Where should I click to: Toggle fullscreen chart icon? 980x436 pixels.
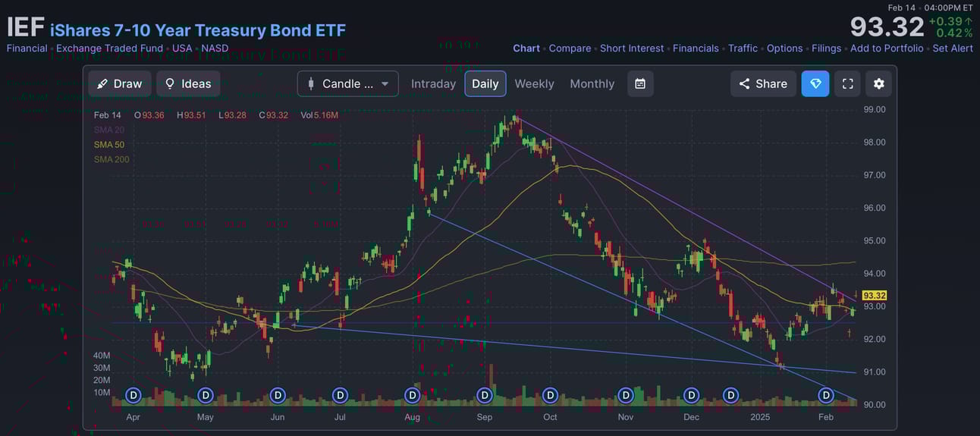click(x=848, y=83)
